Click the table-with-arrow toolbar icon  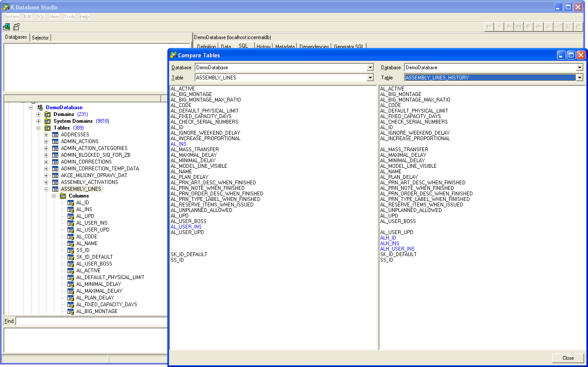click(x=17, y=27)
